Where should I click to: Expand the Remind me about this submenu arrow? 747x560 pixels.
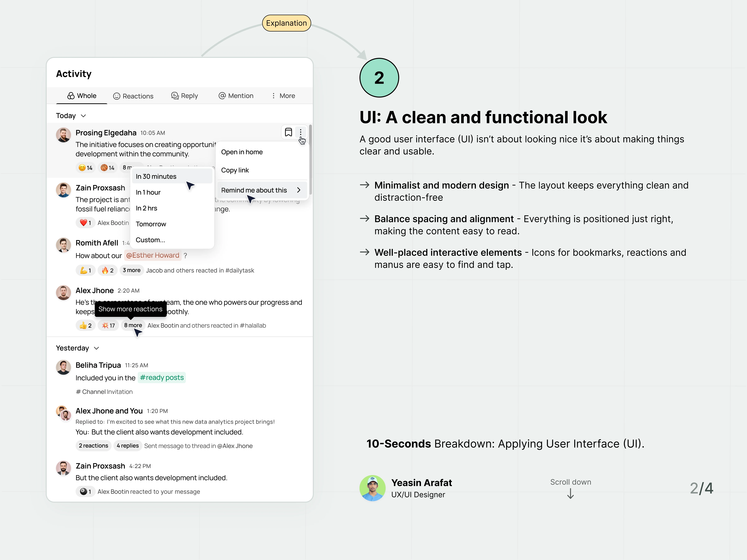tap(298, 190)
